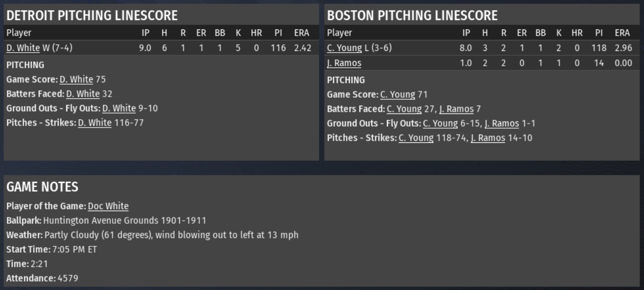Click ERA column header in Detroit linescore

[302, 33]
